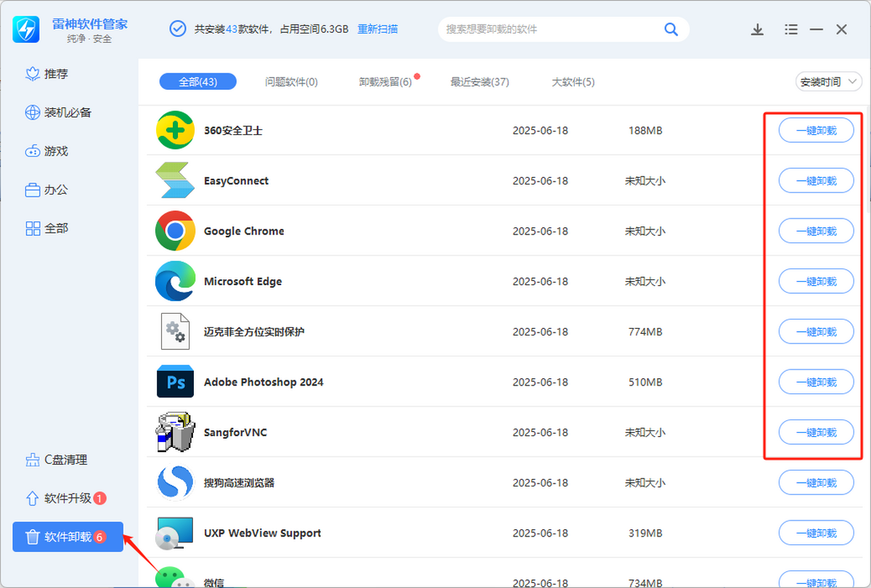Viewport: 871px width, 588px height.
Task: Click 一键卸载 for SangforVNC
Action: click(x=817, y=432)
